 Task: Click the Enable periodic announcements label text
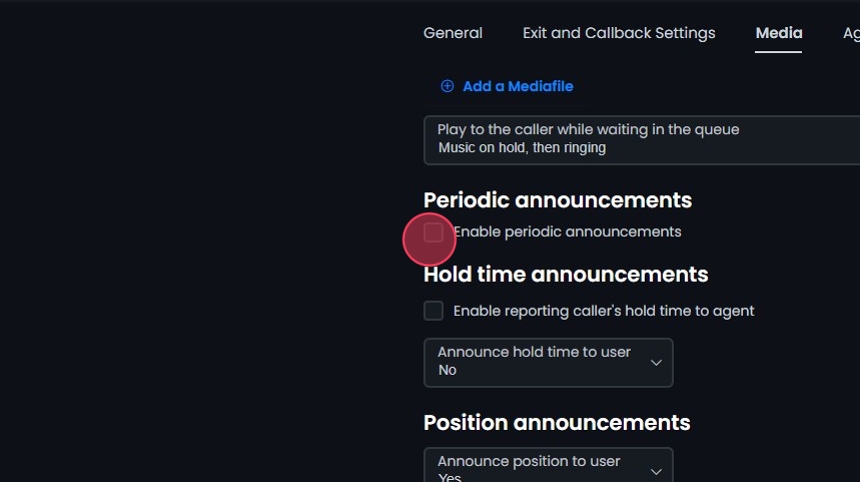(567, 232)
